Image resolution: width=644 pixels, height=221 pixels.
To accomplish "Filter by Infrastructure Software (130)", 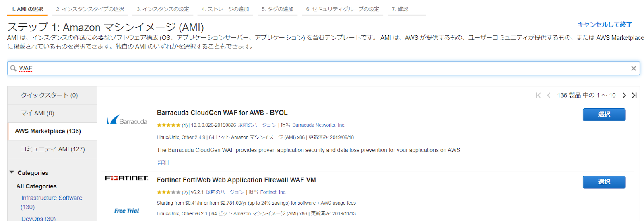I will [x=52, y=202].
